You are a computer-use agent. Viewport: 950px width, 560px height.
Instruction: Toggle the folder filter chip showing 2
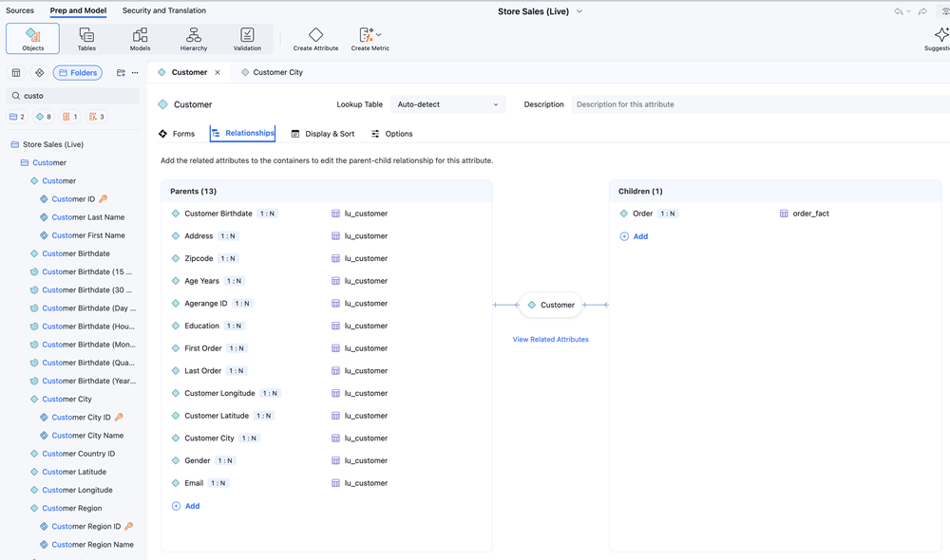17,117
